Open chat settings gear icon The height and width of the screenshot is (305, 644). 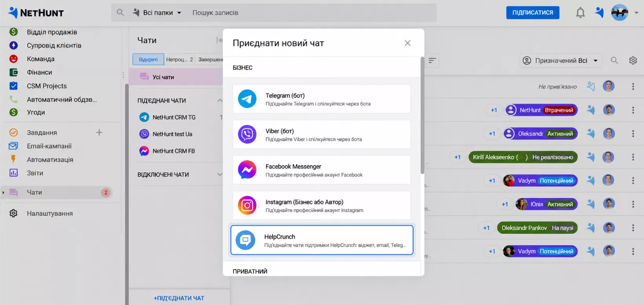point(633,61)
